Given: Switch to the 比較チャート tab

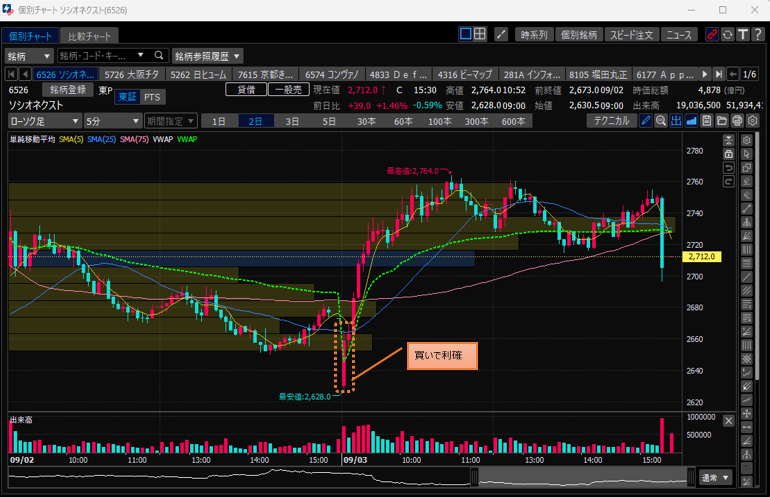Looking at the screenshot, I should pos(91,37).
